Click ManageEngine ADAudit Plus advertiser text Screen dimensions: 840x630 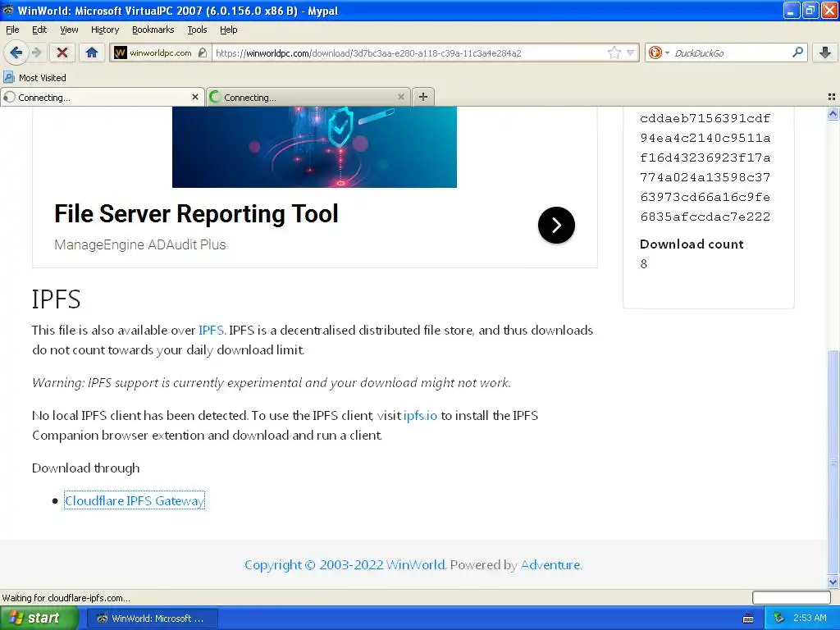point(139,244)
